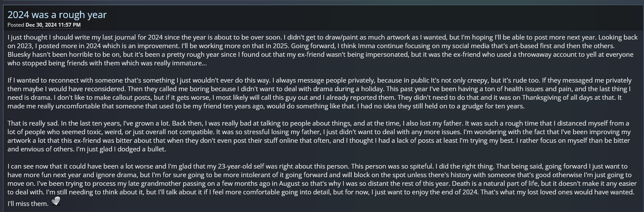This screenshot has height=212, width=644.
Task: Click the posted date Dec 30, 2024 11:57 PM
Action: [53, 25]
